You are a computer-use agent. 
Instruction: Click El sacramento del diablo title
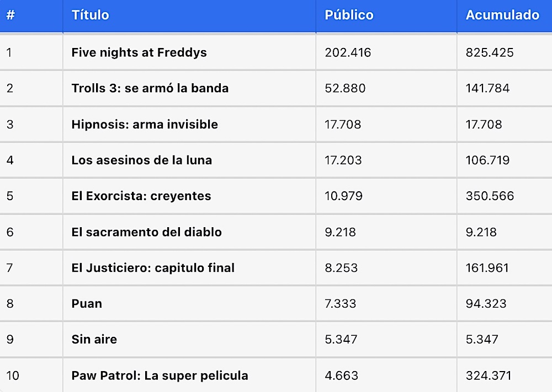click(146, 232)
